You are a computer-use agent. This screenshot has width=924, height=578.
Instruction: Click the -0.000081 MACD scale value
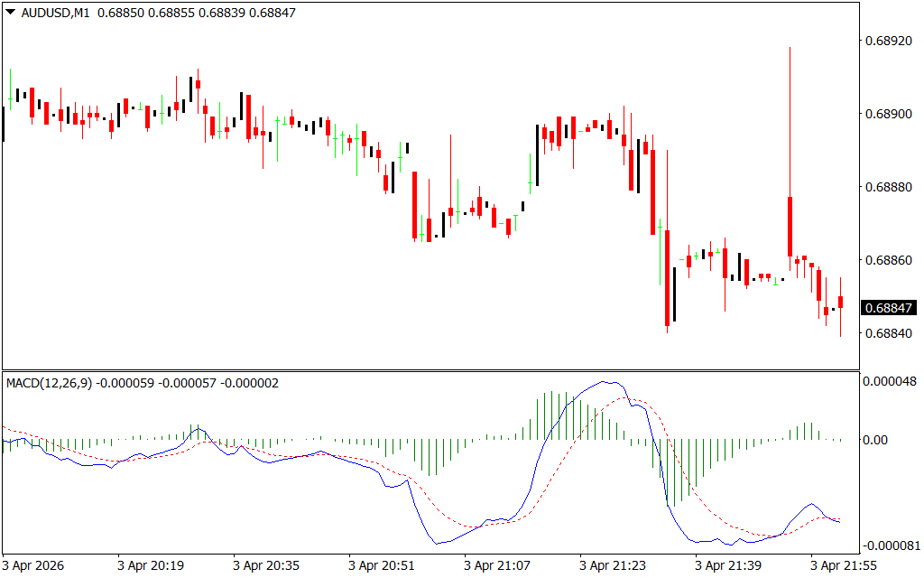[x=890, y=545]
